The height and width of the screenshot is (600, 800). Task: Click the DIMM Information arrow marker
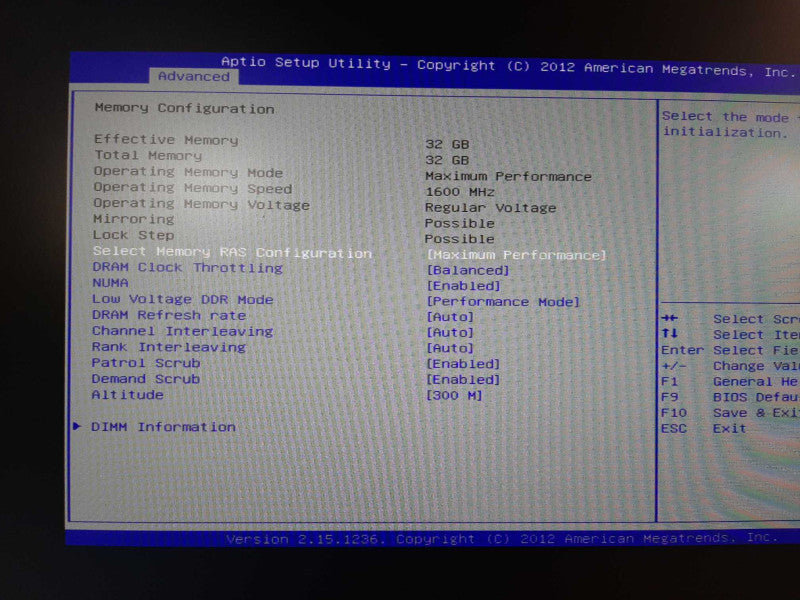[77, 426]
